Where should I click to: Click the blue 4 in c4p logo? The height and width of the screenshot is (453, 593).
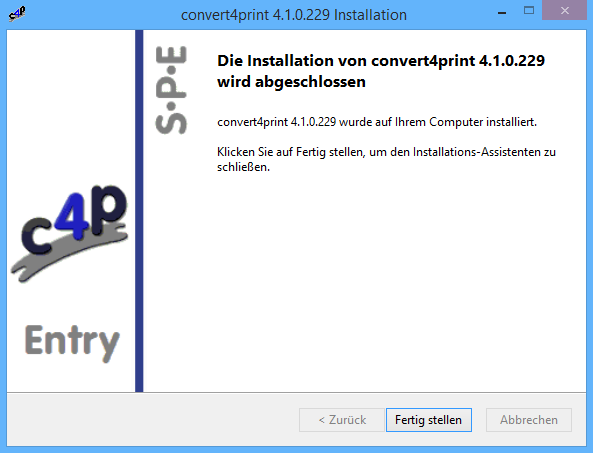74,216
